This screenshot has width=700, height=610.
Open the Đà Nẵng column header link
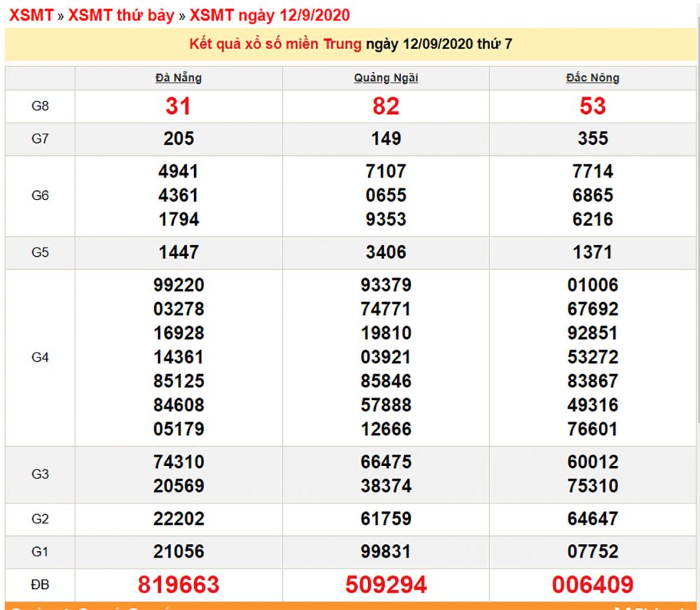pyautogui.click(x=178, y=78)
